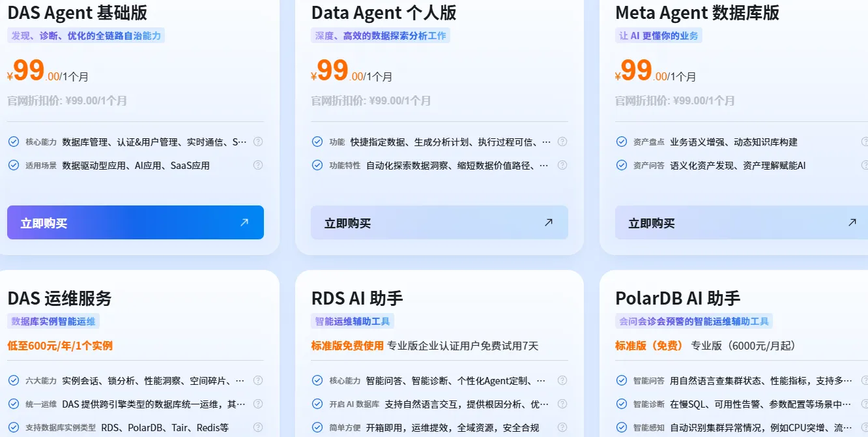Select the 标准版（免费） text
The height and width of the screenshot is (437, 868).
pos(650,346)
